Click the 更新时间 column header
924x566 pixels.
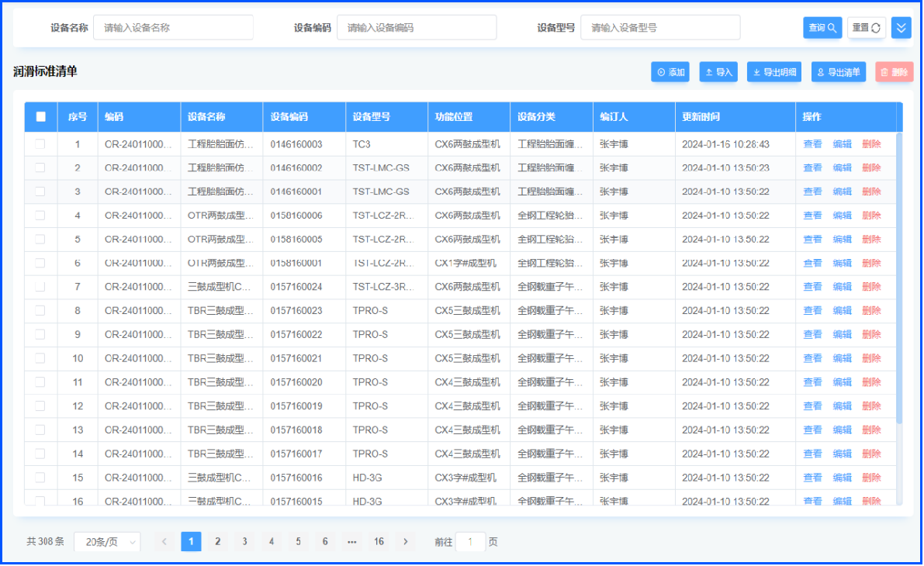tap(735, 116)
